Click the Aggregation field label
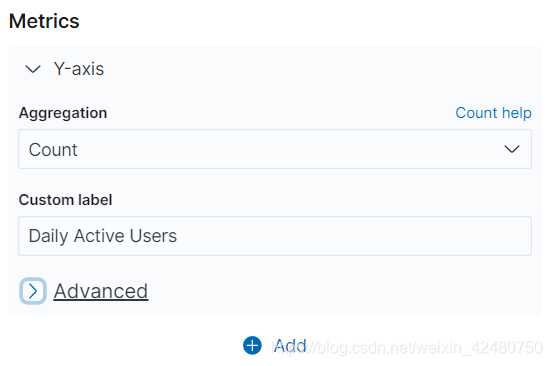Screen dimensions: 552x366 click(x=63, y=113)
